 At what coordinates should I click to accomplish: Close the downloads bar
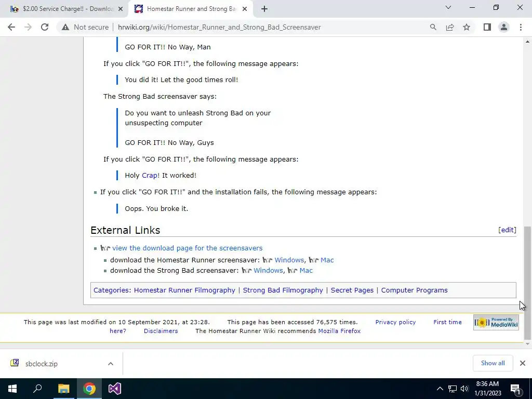click(523, 363)
